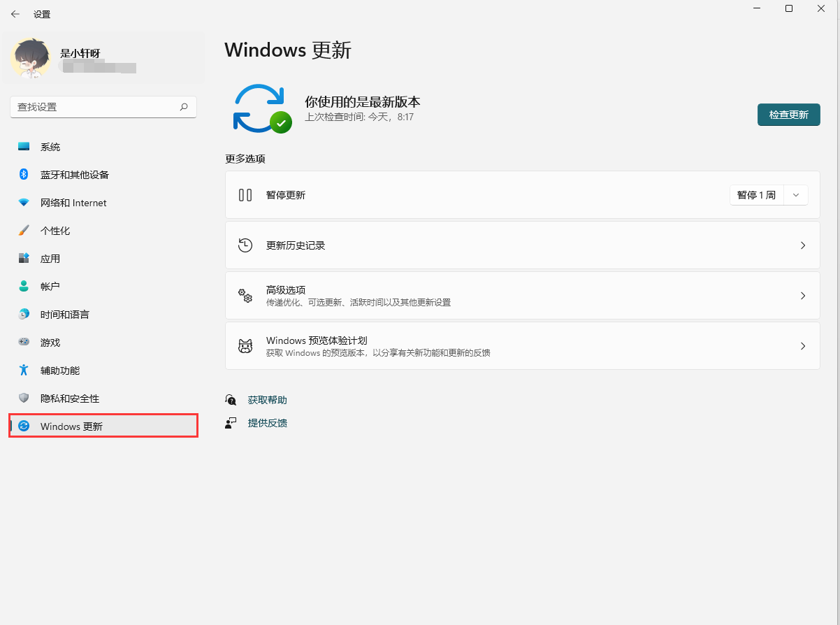The image size is (840, 625).
Task: Expand the 高级选项 row chevron
Action: pyautogui.click(x=803, y=296)
